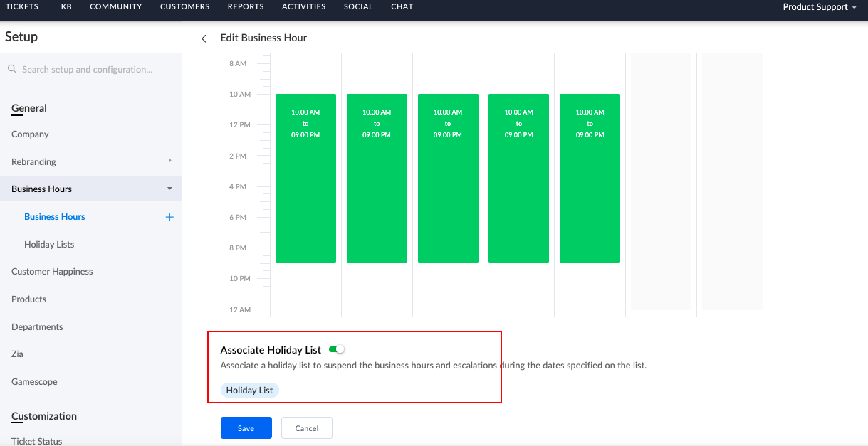Screen dimensions: 868x446
Task: Navigate to the Chat tab
Action: (402, 6)
